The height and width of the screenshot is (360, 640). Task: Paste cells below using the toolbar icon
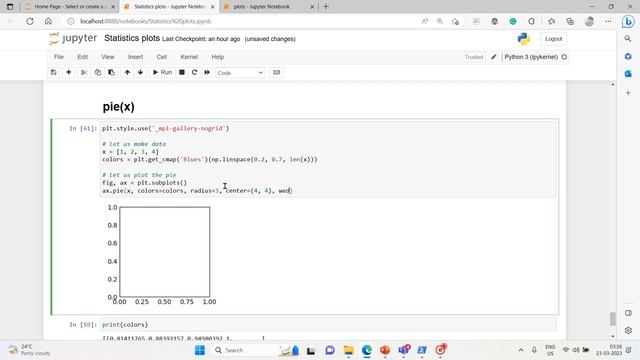pos(111,73)
